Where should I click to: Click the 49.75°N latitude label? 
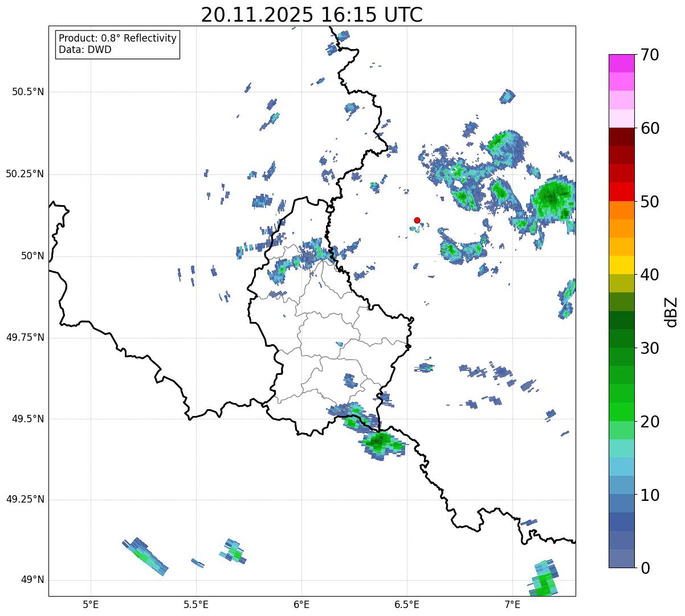25,337
